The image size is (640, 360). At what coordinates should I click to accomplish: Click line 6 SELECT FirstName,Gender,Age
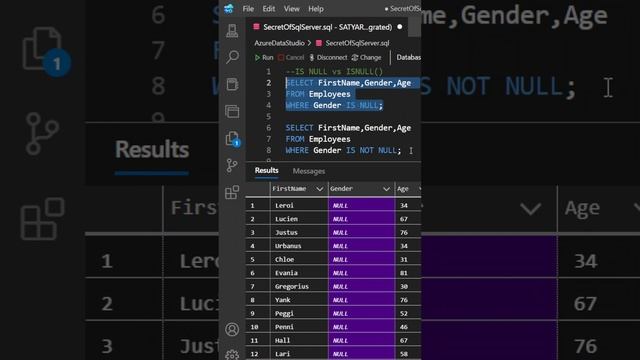[x=348, y=128]
